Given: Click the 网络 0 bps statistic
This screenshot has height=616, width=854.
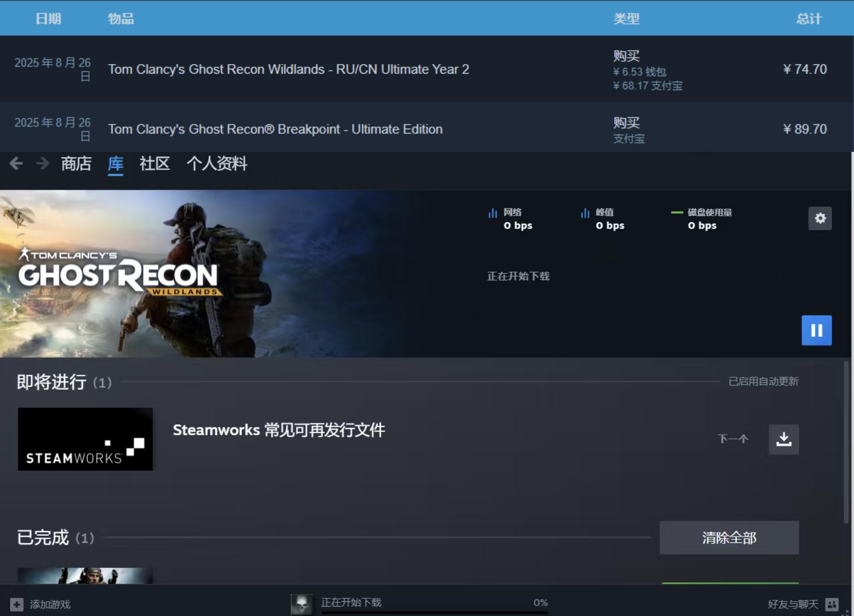Looking at the screenshot, I should coord(510,219).
